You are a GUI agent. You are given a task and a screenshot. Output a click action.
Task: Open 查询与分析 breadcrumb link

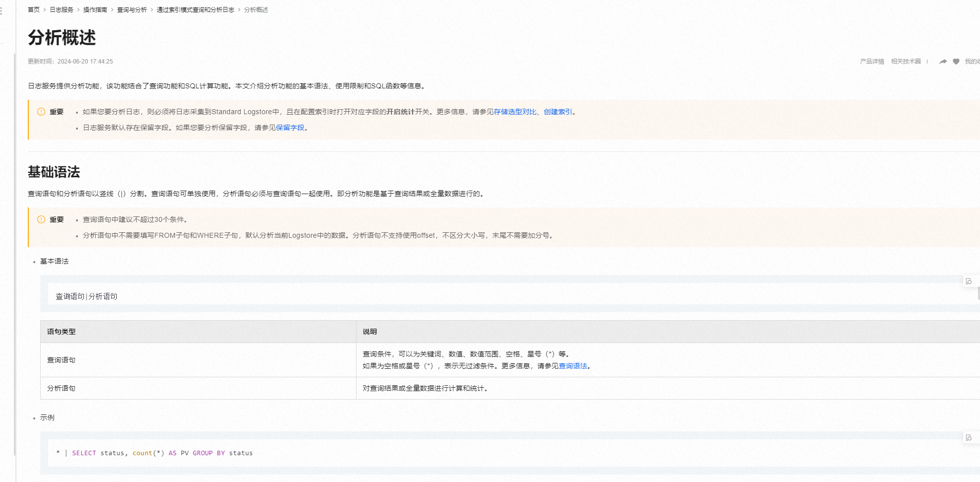(x=132, y=10)
